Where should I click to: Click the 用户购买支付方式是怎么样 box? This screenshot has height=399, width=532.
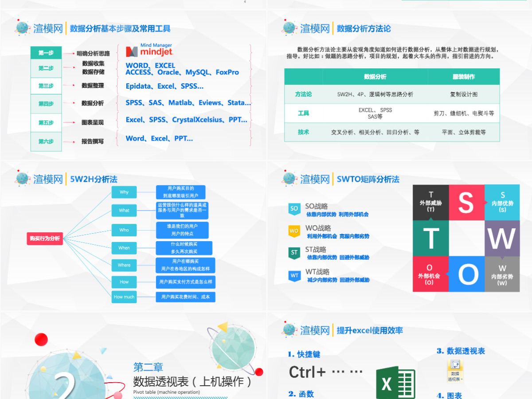click(185, 282)
